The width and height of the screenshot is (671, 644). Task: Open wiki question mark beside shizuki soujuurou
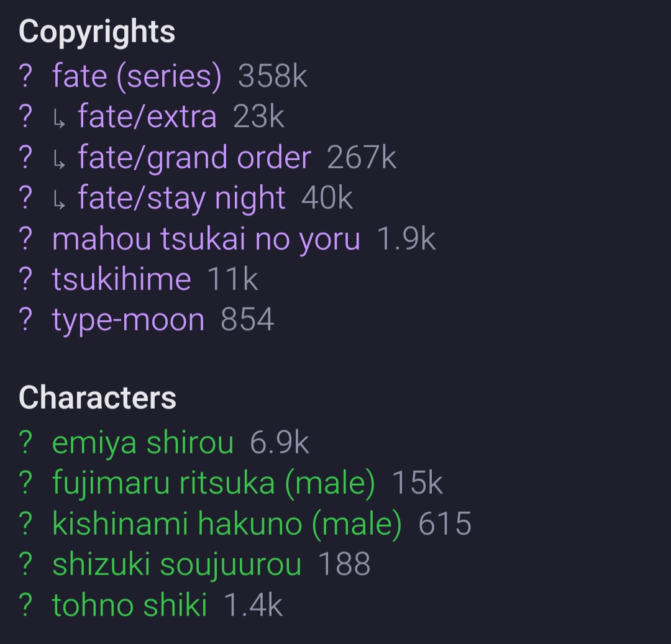pyautogui.click(x=25, y=565)
